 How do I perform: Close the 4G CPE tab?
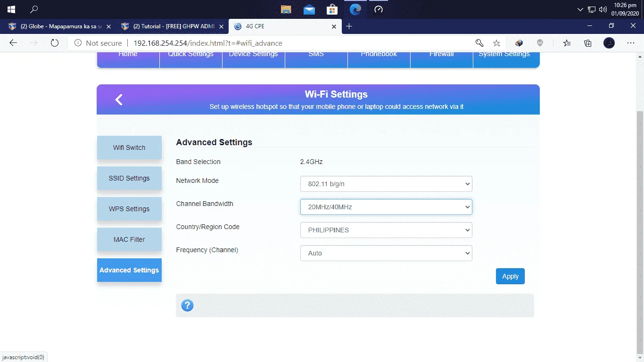[334, 26]
